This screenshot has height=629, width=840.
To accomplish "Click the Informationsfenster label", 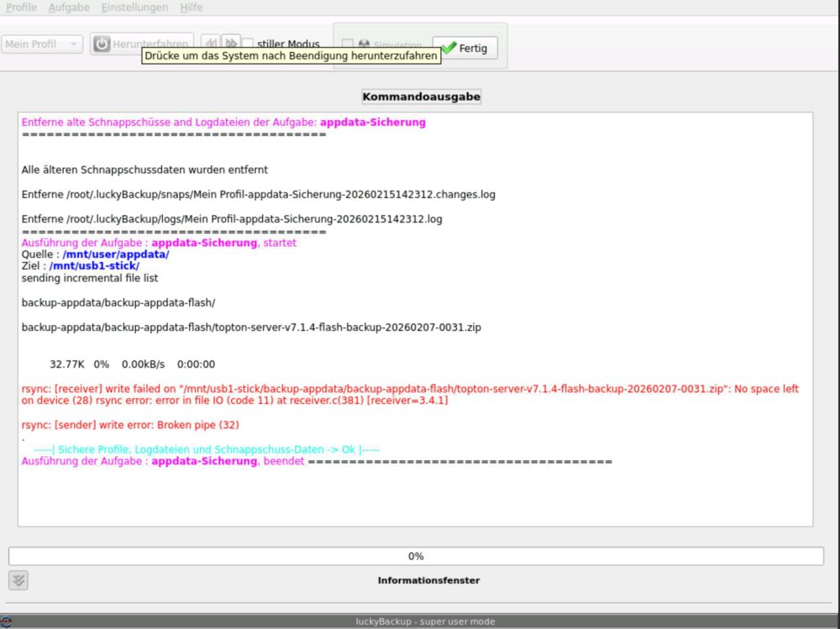I will click(x=428, y=580).
